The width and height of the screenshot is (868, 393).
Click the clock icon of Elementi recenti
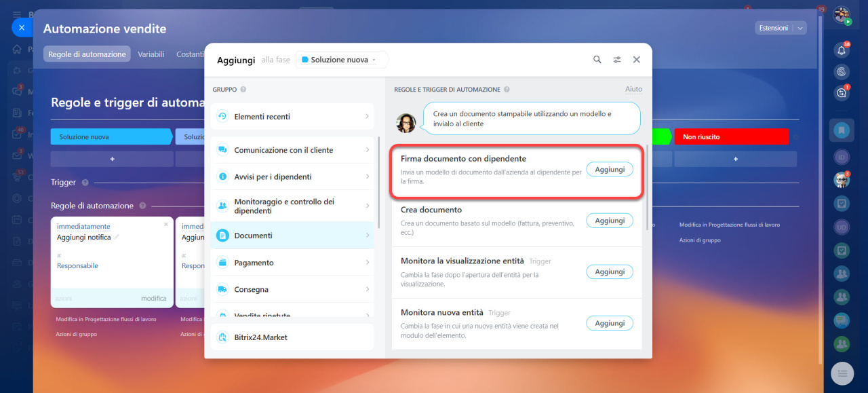pos(222,117)
